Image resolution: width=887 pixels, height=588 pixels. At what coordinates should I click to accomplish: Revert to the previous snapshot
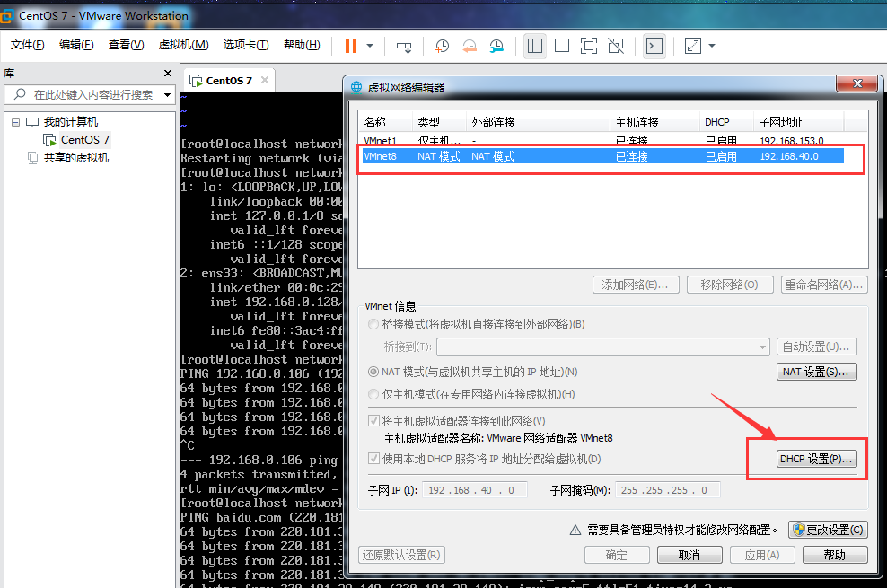click(x=470, y=46)
